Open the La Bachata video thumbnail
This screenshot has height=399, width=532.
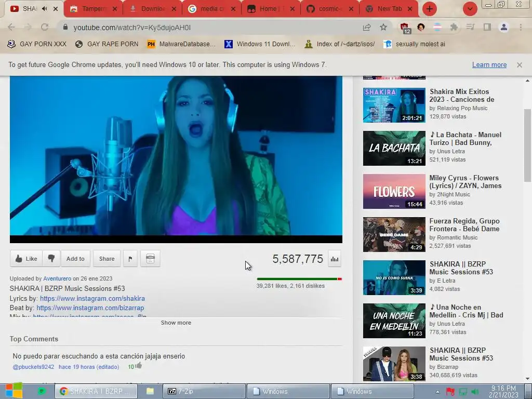394,148
